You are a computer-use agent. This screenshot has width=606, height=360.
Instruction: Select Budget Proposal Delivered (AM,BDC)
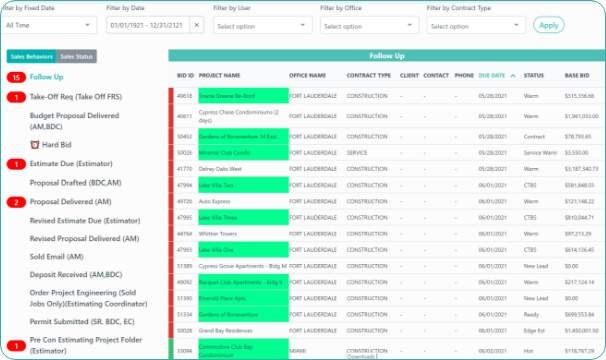point(74,121)
